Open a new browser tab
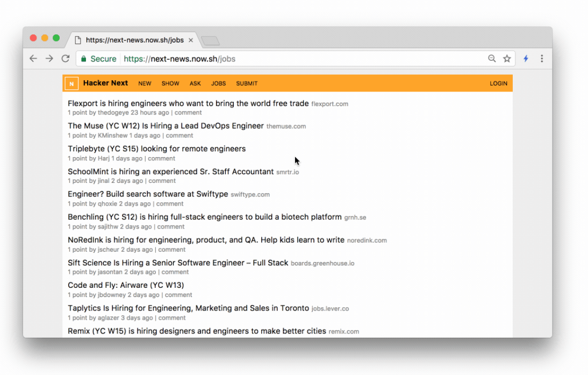This screenshot has width=588, height=375. pos(210,40)
